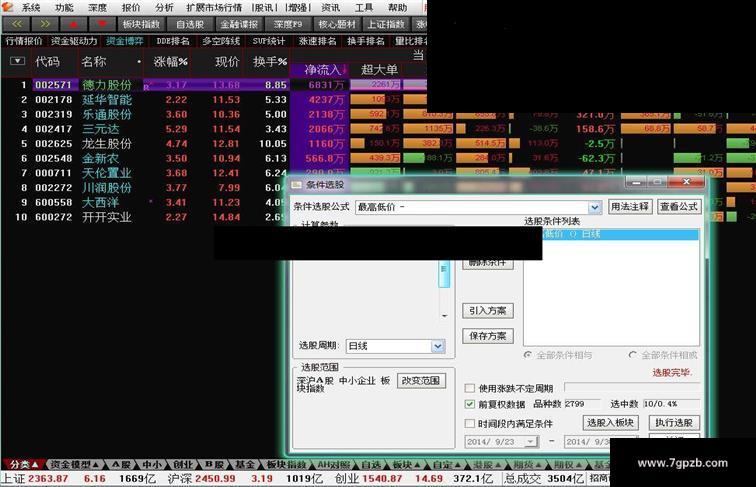Click the red up arrow toolbar button
The width and height of the screenshot is (756, 487).
[x=73, y=24]
